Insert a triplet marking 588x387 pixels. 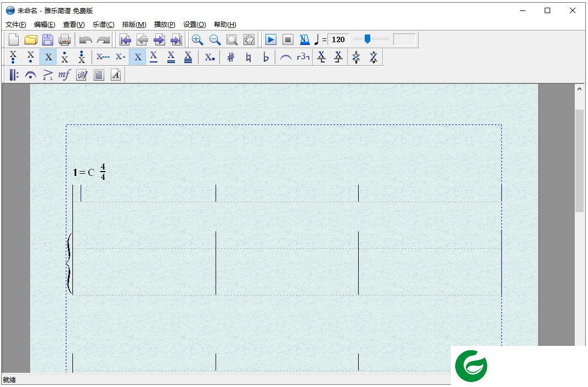303,57
